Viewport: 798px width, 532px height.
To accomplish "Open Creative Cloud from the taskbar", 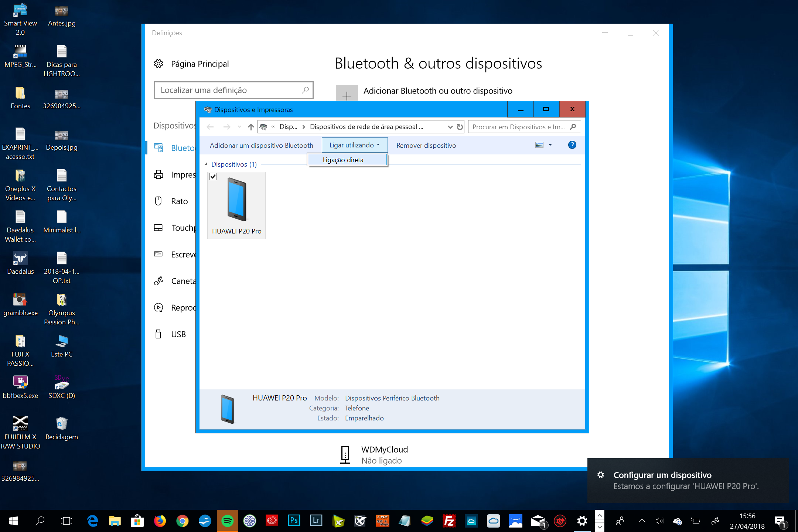I will pyautogui.click(x=272, y=521).
